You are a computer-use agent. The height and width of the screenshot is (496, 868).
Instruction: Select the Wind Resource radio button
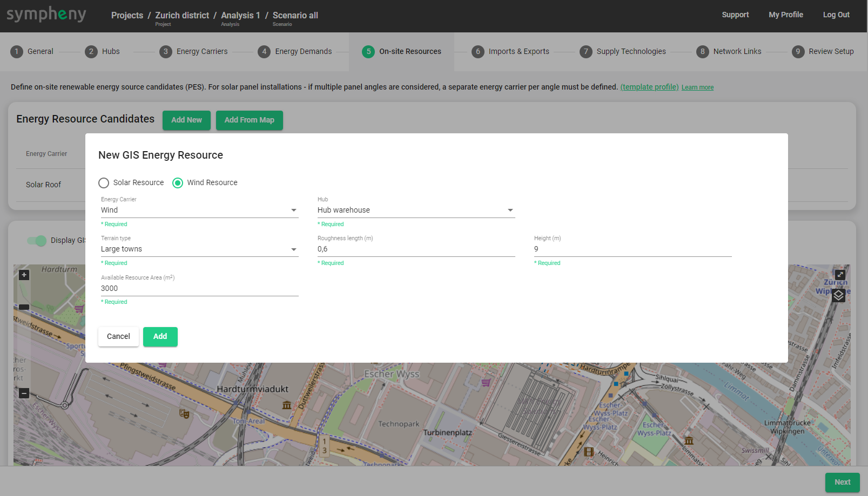178,183
